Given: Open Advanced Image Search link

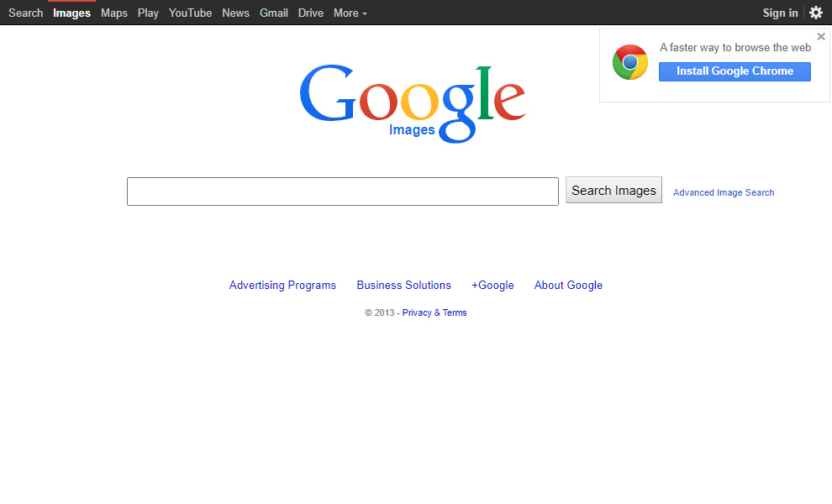Looking at the screenshot, I should (724, 192).
